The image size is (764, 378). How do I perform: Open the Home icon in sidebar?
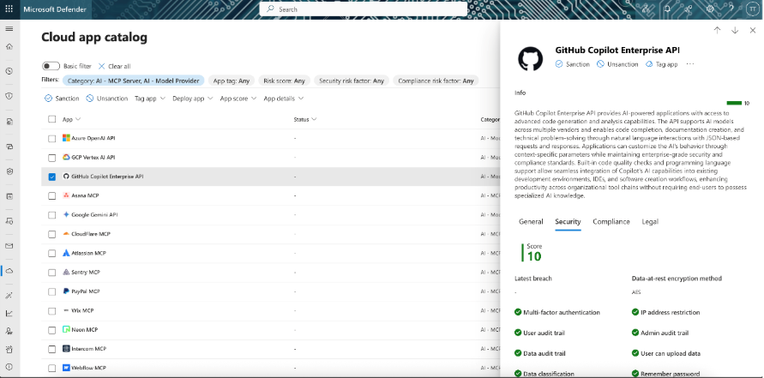9,47
